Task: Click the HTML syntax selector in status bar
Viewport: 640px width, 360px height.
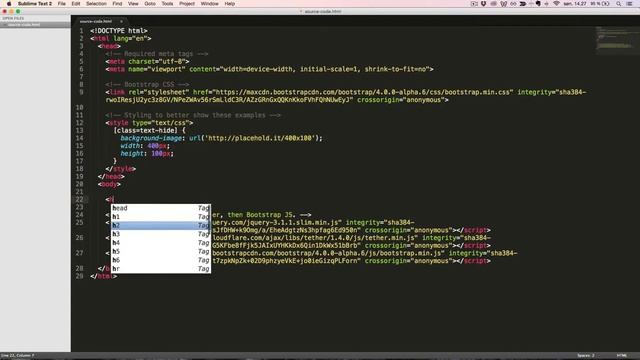Action: 622,356
